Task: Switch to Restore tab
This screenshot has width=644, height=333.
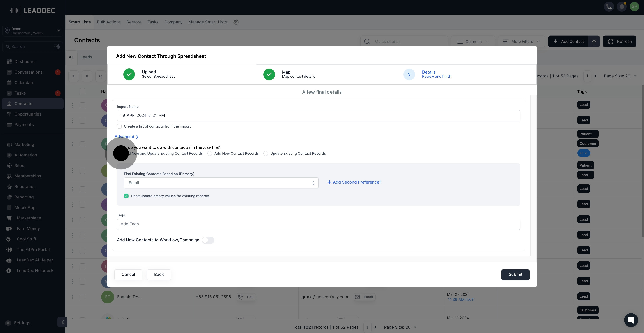Action: (134, 22)
